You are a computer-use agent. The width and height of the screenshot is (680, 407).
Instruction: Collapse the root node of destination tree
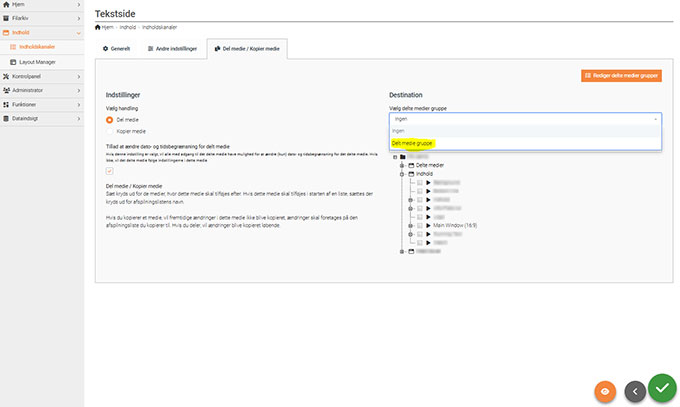(x=395, y=157)
